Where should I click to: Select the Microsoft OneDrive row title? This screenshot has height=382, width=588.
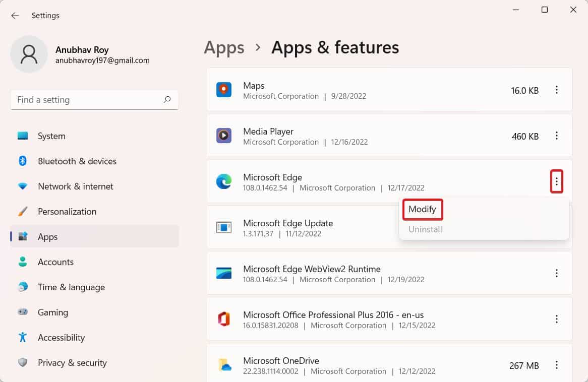281,361
